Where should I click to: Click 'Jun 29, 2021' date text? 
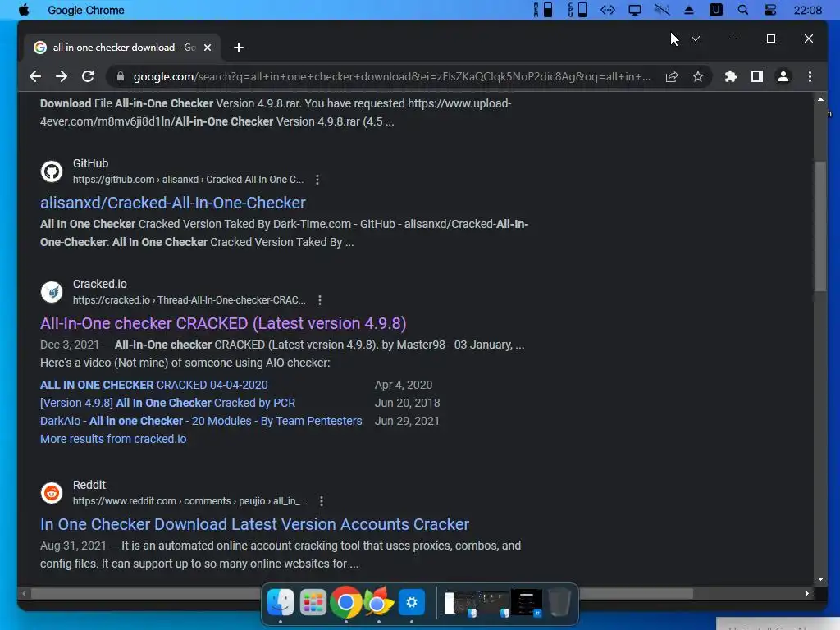tap(407, 421)
